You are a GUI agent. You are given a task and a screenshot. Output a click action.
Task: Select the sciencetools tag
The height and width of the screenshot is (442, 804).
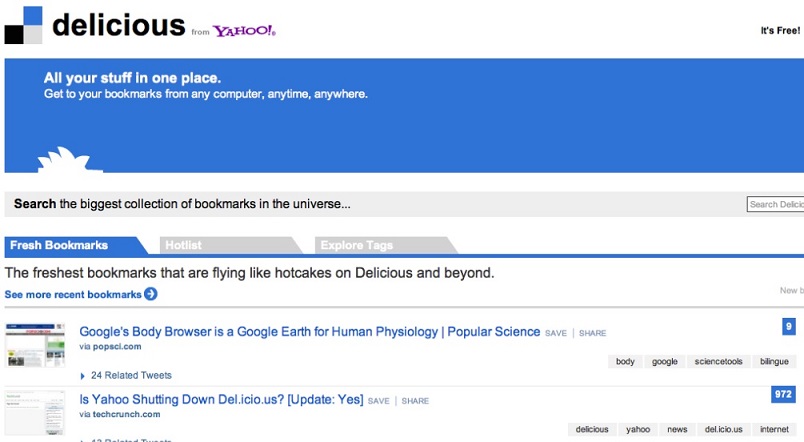pos(718,361)
